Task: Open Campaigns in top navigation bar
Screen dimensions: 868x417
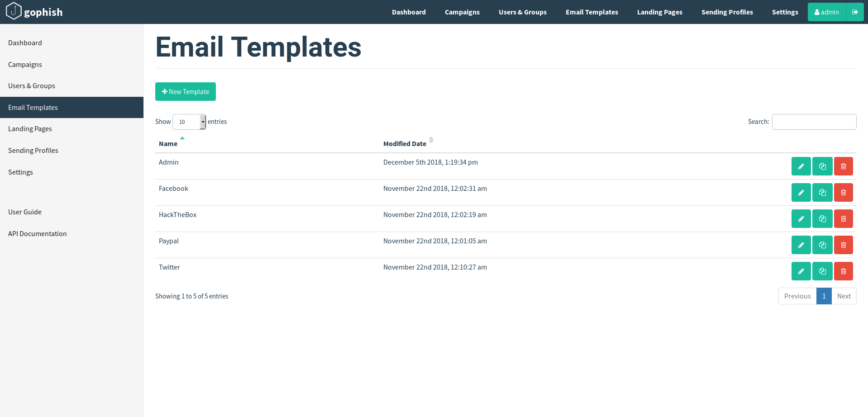Action: tap(462, 12)
